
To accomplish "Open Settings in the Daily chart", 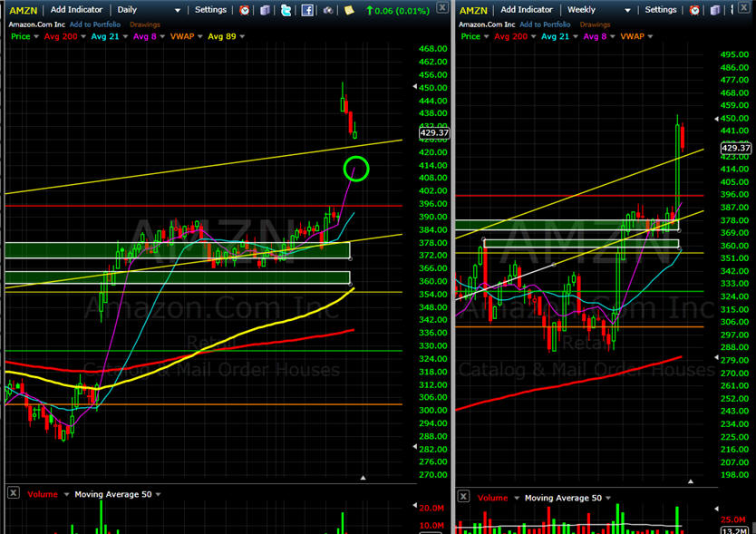I will click(x=210, y=10).
